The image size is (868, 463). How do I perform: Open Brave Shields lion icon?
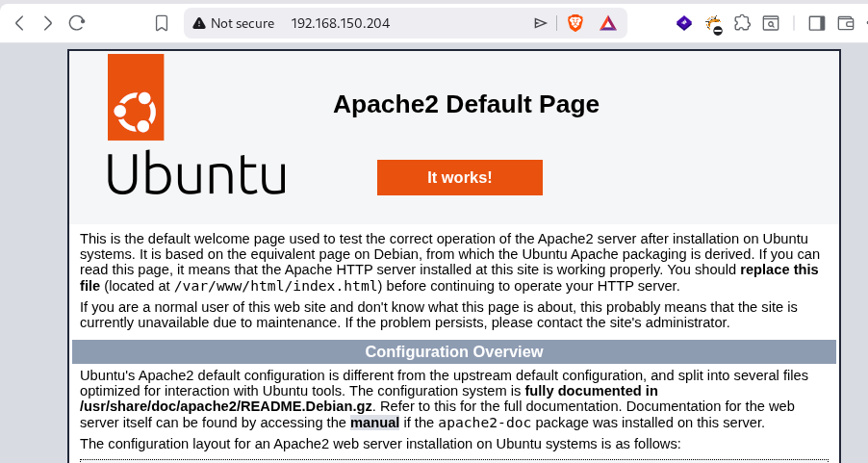tap(575, 23)
